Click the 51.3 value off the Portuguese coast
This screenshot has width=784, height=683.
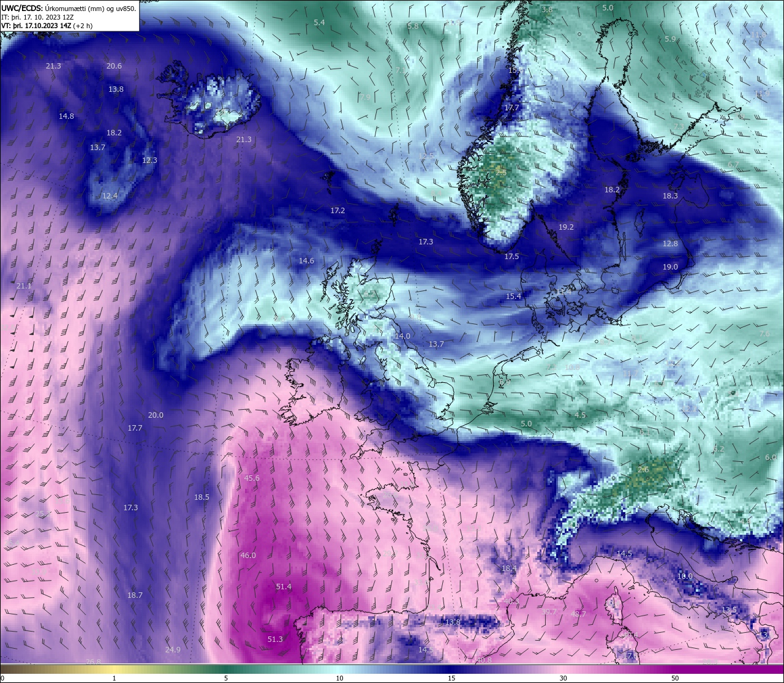click(276, 640)
